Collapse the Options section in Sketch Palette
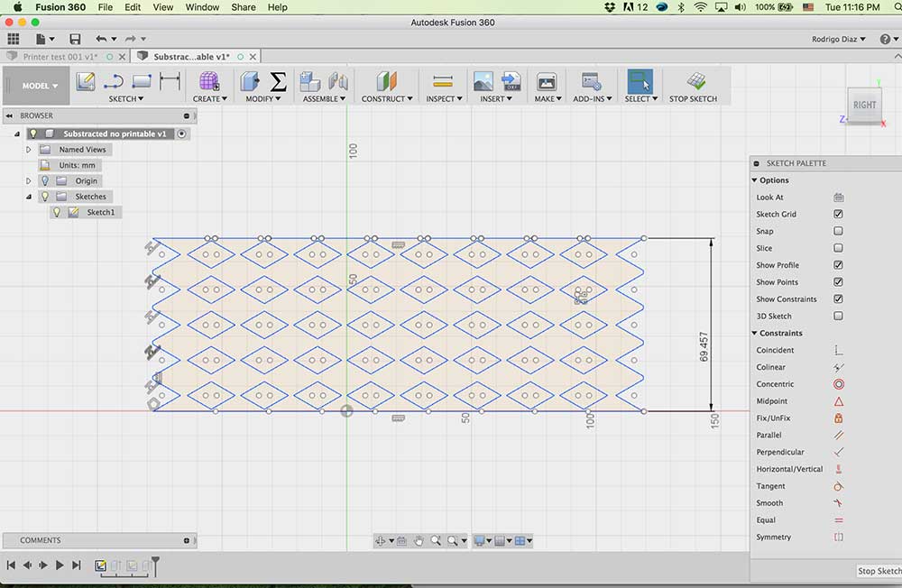The width and height of the screenshot is (902, 588). [x=754, y=180]
